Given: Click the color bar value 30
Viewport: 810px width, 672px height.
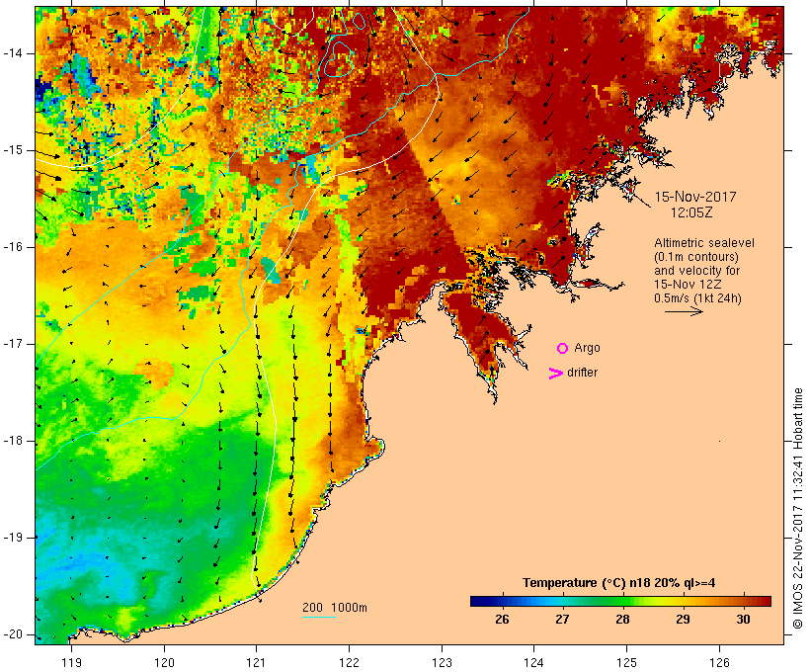Looking at the screenshot, I should click(743, 619).
